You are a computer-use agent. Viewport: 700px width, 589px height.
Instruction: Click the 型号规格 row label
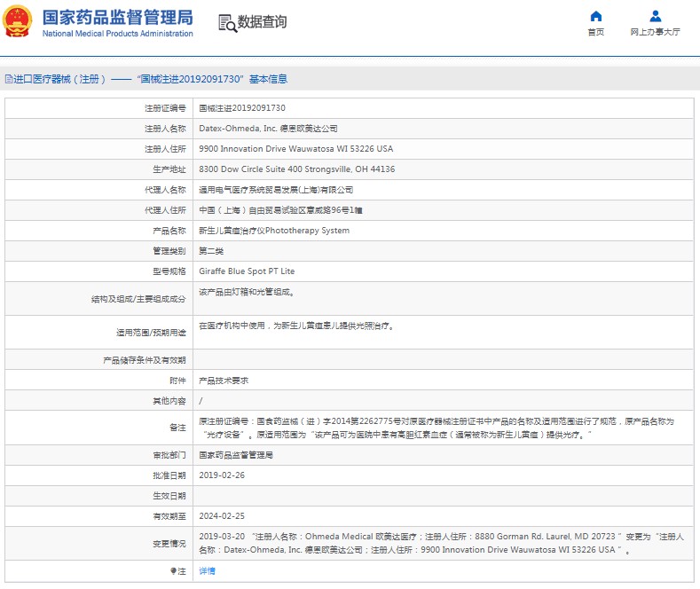[x=169, y=271]
